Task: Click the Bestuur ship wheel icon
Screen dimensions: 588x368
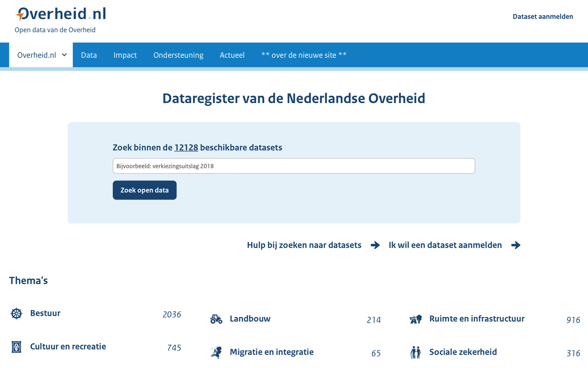Action: (x=16, y=313)
